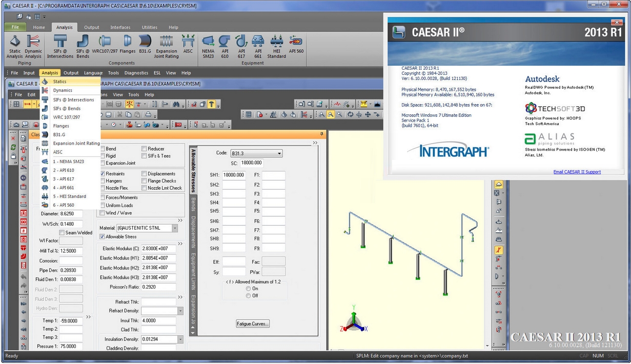Select the On radio button

(249, 289)
